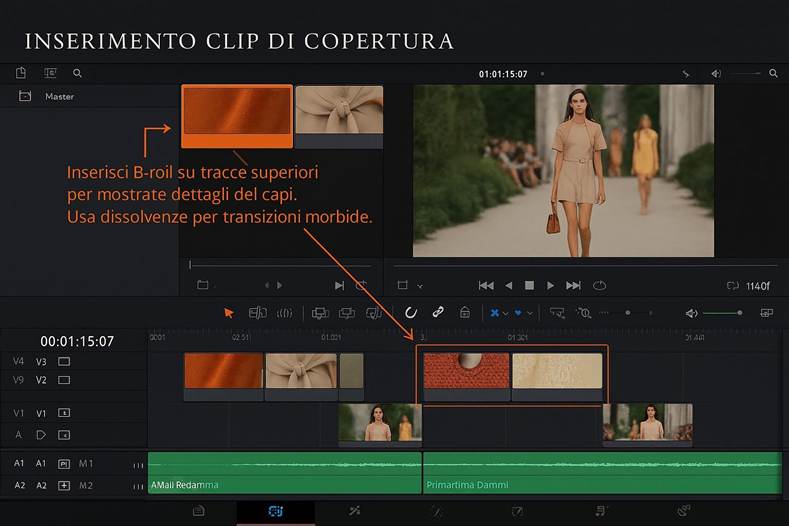Select the Primartima Dammi audio clip
The width and height of the screenshot is (789, 526).
(x=602, y=472)
